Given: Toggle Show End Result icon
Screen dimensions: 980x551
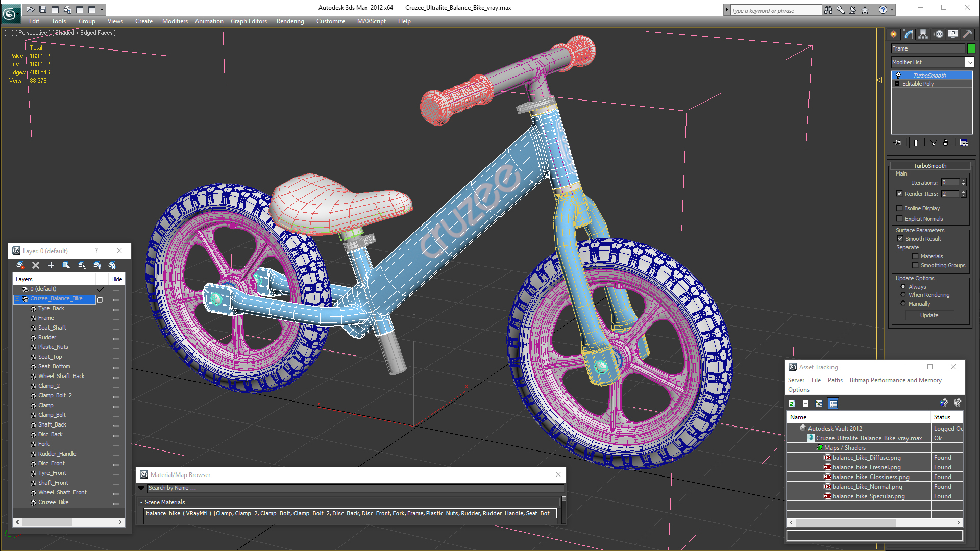Looking at the screenshot, I should point(916,143).
